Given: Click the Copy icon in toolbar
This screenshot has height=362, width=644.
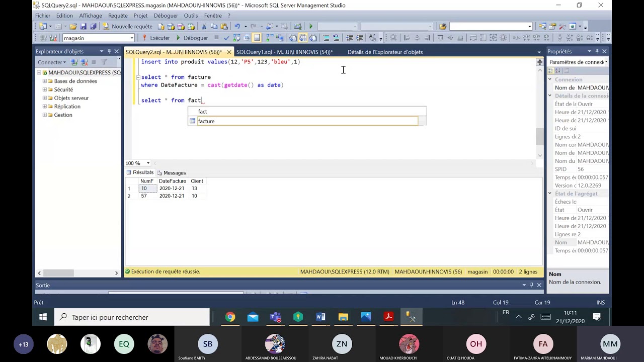Looking at the screenshot, I should pyautogui.click(x=214, y=26).
